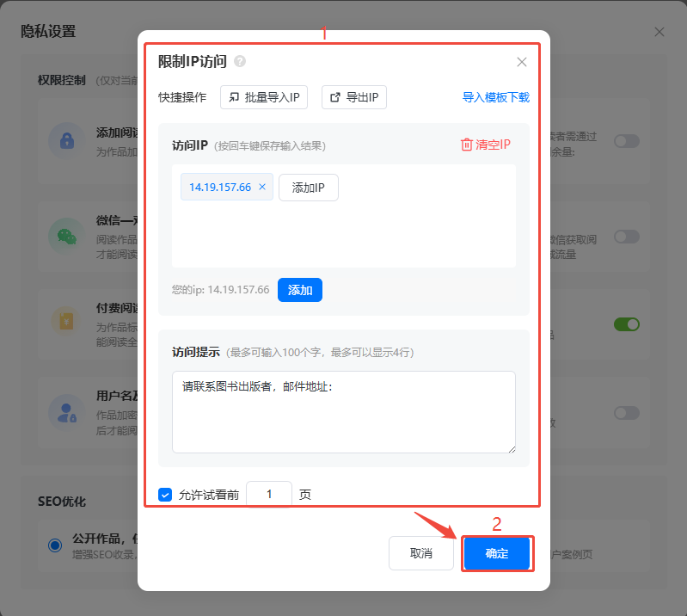Click the green WeChat icon

(66, 235)
